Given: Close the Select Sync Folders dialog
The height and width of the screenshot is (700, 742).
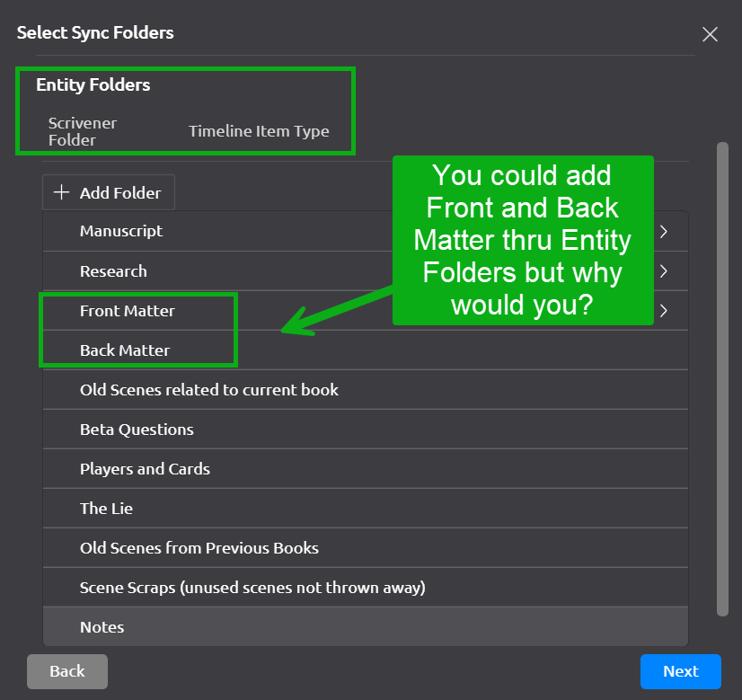Looking at the screenshot, I should click(x=710, y=34).
